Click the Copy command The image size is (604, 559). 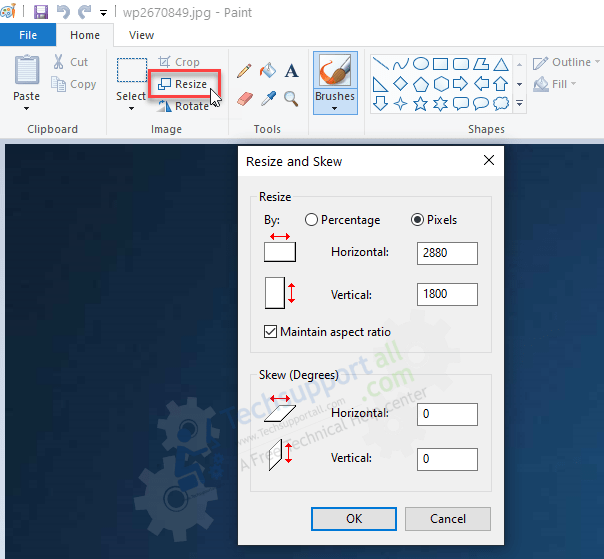[x=74, y=84]
